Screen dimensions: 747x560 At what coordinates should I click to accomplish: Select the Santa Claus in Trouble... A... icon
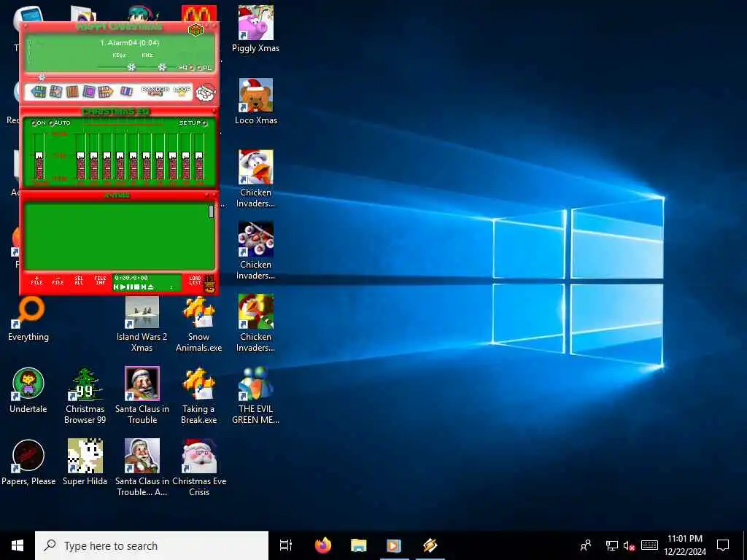tap(142, 467)
